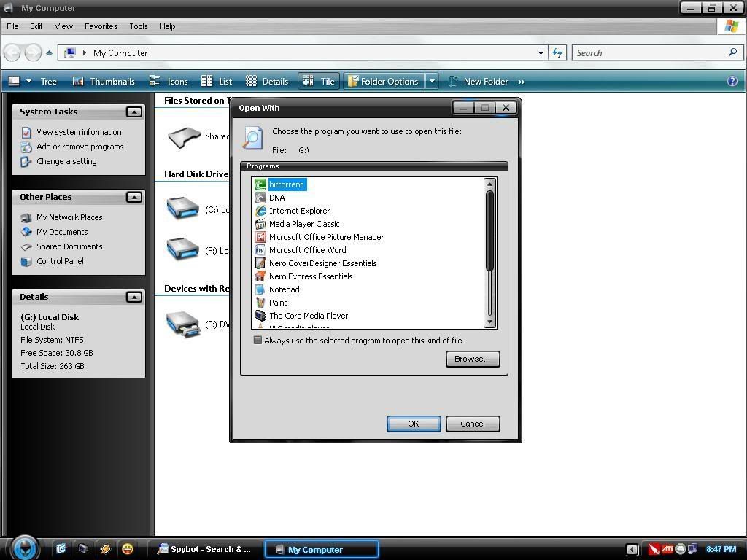Open the address bar dropdown arrow

(541, 52)
